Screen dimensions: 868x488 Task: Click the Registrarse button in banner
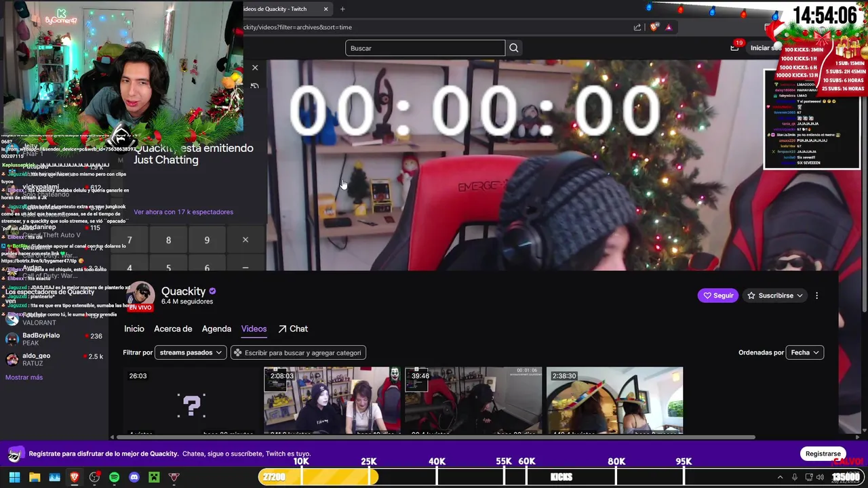pos(823,453)
